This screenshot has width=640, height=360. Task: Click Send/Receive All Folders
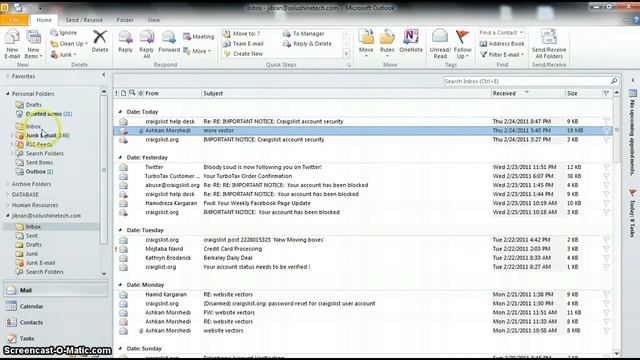click(549, 44)
